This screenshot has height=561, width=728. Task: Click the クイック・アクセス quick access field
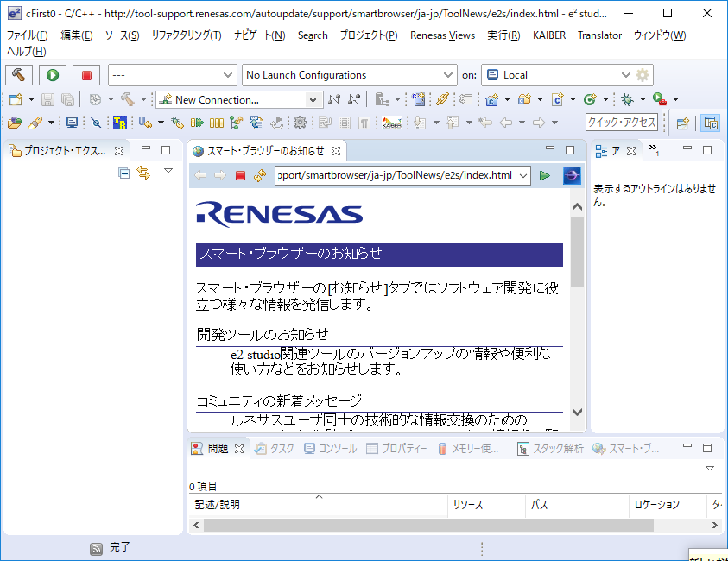[622, 123]
